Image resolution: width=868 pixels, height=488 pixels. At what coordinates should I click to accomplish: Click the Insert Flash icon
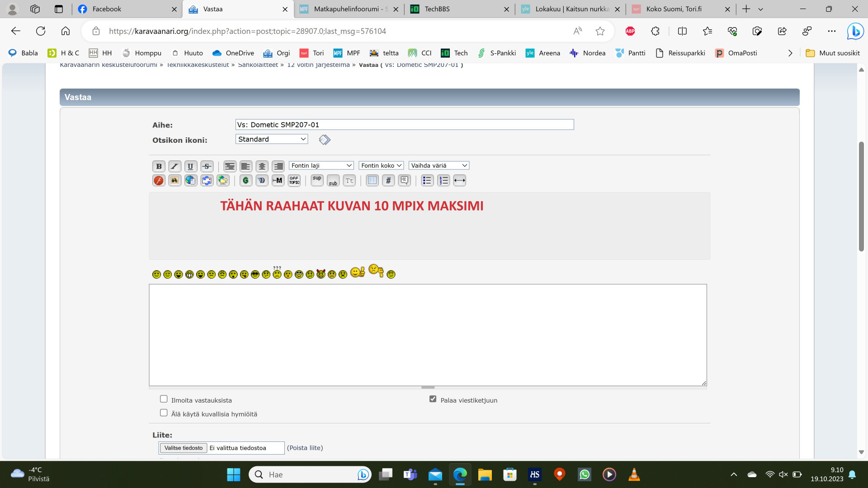159,181
